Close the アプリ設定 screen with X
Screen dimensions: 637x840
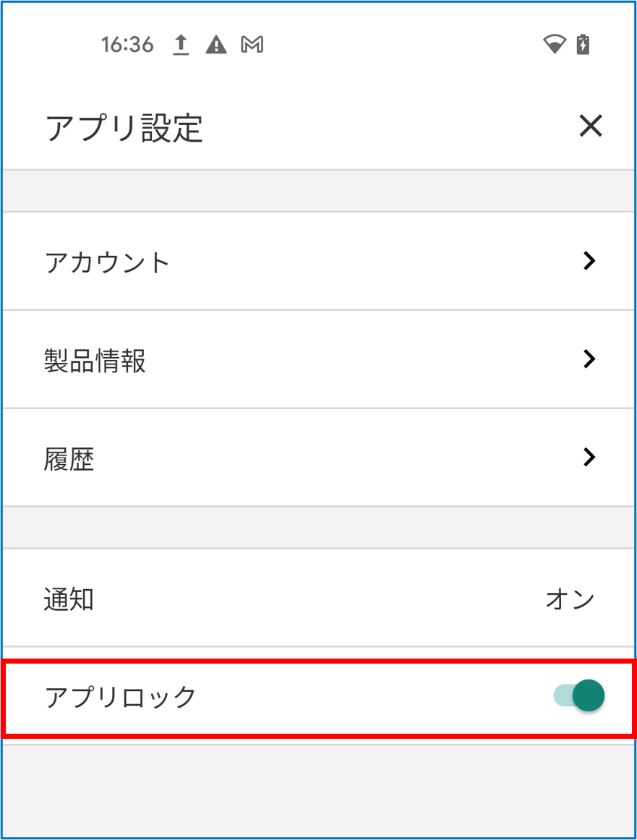coord(590,127)
